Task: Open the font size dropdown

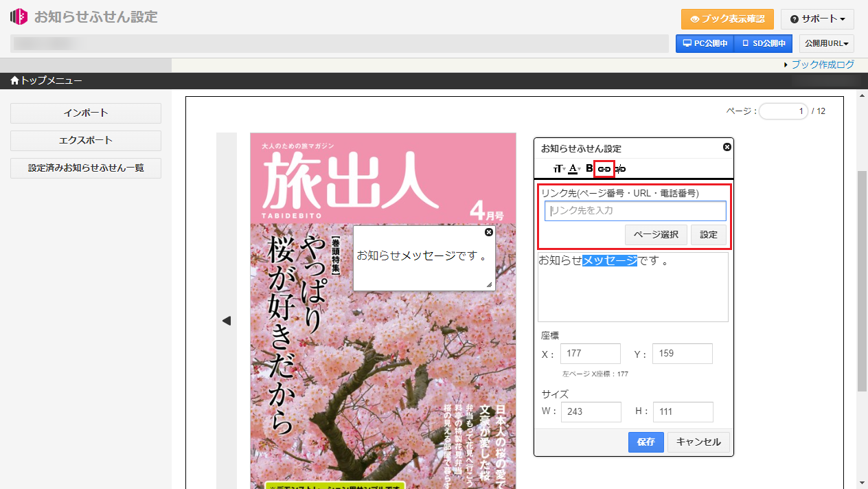Action: [559, 168]
